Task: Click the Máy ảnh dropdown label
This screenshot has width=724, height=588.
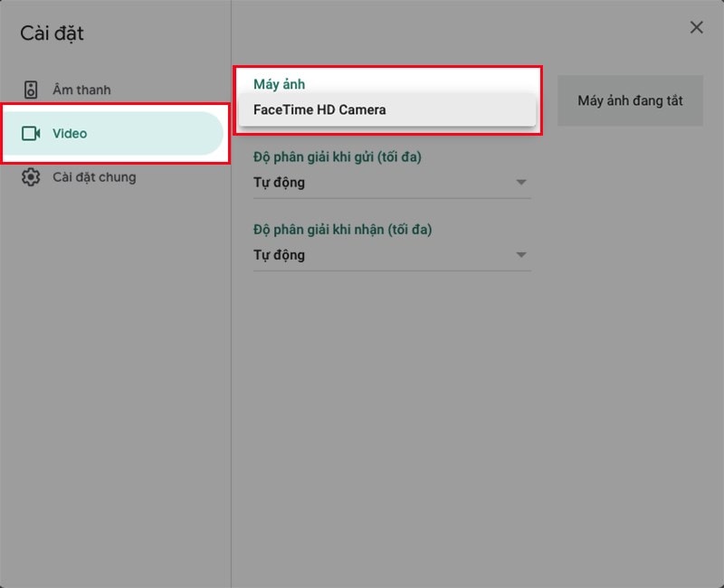Action: pos(279,84)
